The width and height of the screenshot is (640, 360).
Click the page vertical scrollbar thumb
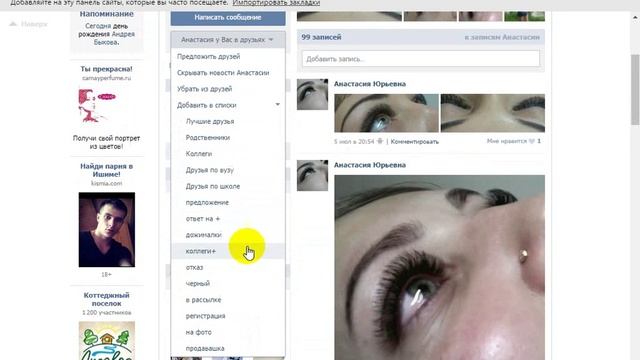coord(635,89)
